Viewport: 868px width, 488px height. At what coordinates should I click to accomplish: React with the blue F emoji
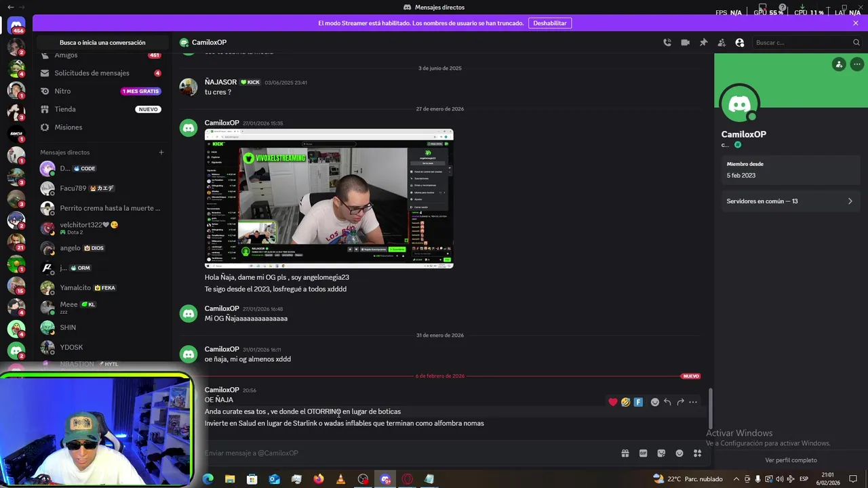point(639,402)
